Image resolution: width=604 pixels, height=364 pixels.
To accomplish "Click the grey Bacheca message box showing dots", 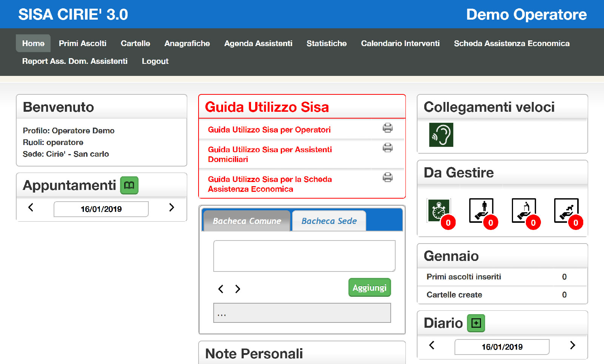I will [302, 313].
